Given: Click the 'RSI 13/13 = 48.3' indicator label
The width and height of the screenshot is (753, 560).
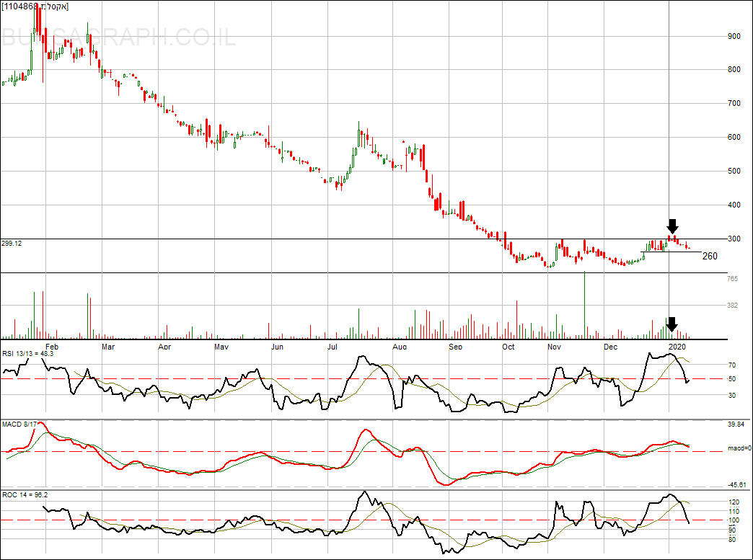Looking at the screenshot, I should tap(28, 354).
